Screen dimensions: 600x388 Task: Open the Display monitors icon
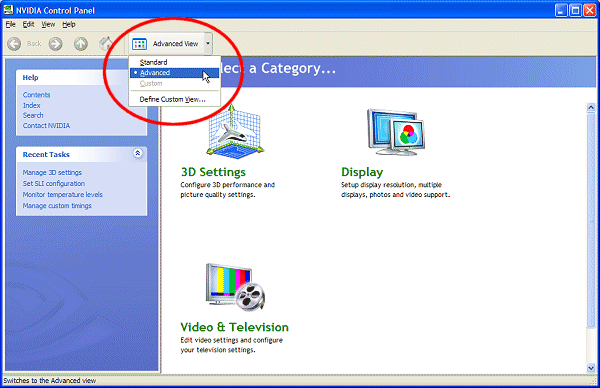point(396,132)
